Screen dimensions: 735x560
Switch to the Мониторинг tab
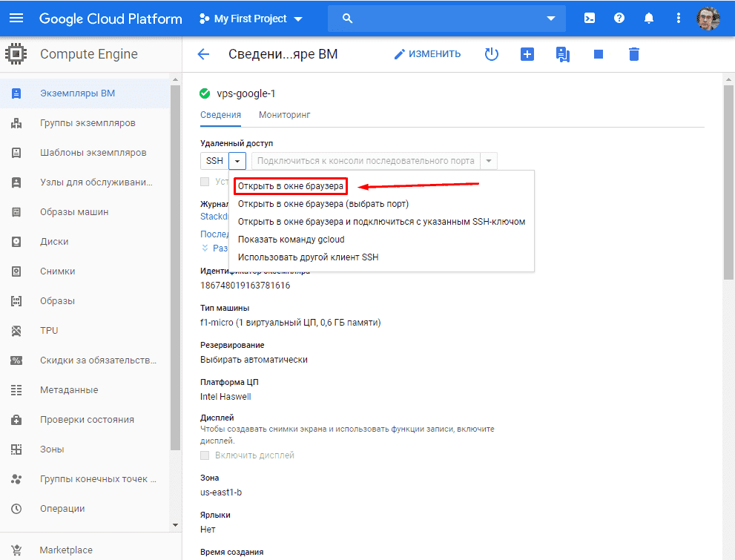pos(284,115)
